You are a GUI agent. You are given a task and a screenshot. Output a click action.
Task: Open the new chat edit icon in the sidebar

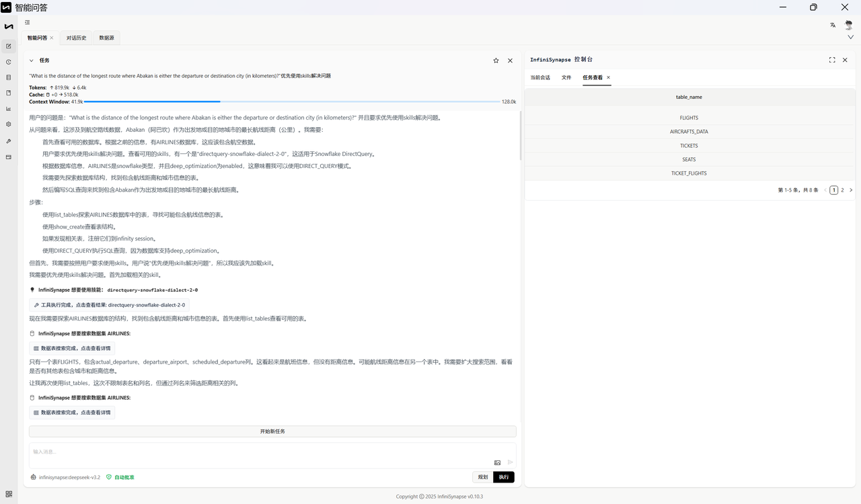point(9,46)
